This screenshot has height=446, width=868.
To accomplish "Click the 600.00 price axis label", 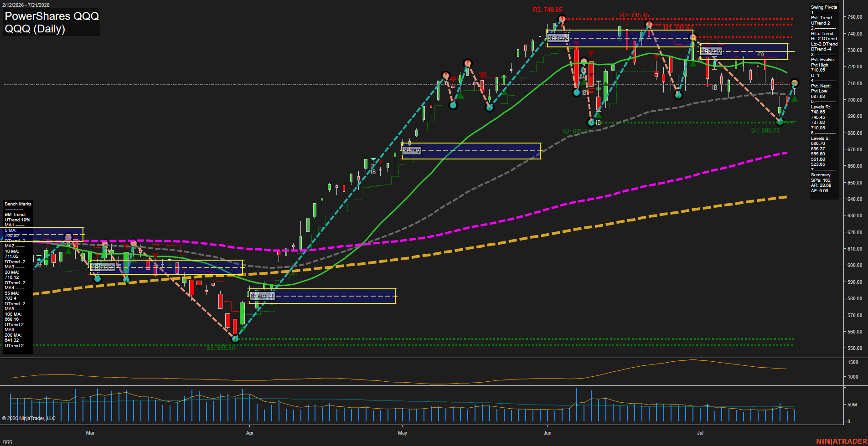I will point(855,265).
